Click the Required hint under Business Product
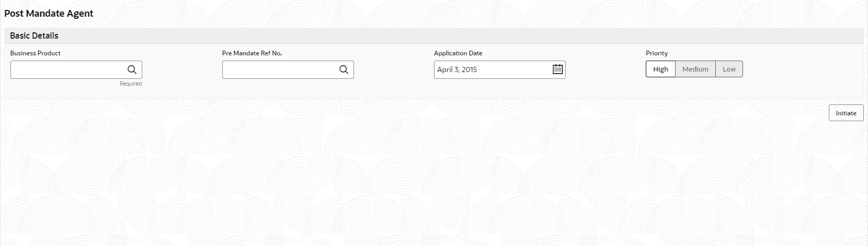 131,84
